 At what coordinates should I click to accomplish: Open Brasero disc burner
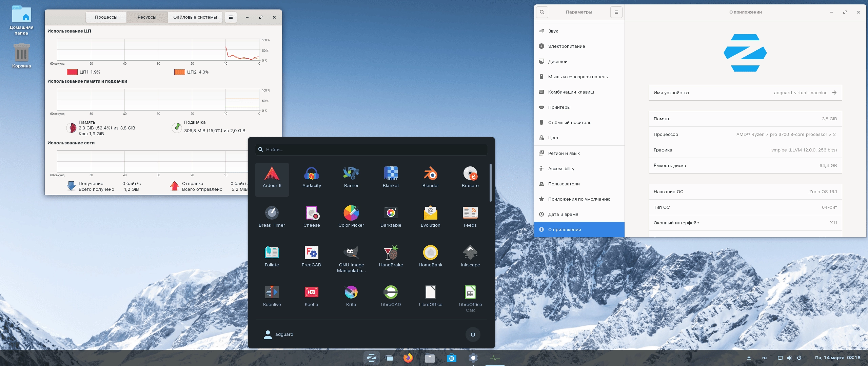(x=470, y=179)
